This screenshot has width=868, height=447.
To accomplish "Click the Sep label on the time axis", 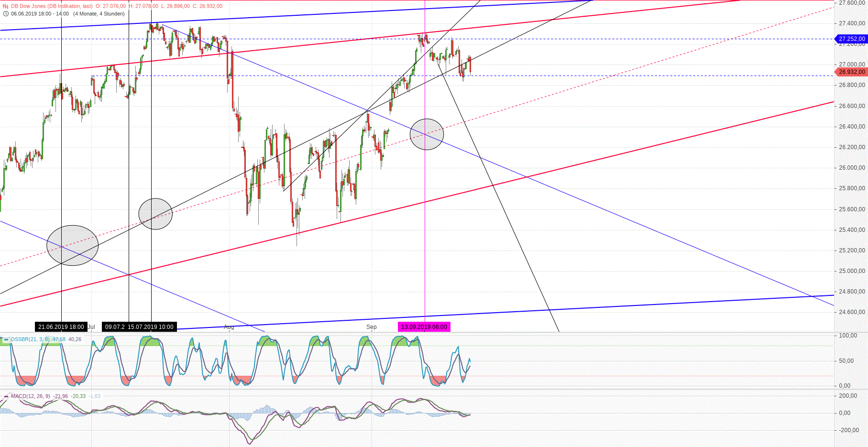I will [x=372, y=327].
